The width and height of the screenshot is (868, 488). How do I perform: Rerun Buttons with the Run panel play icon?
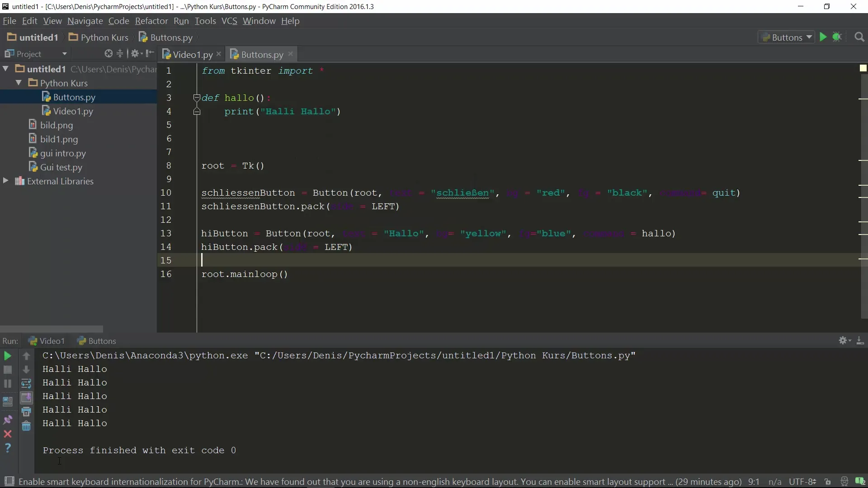click(x=8, y=356)
